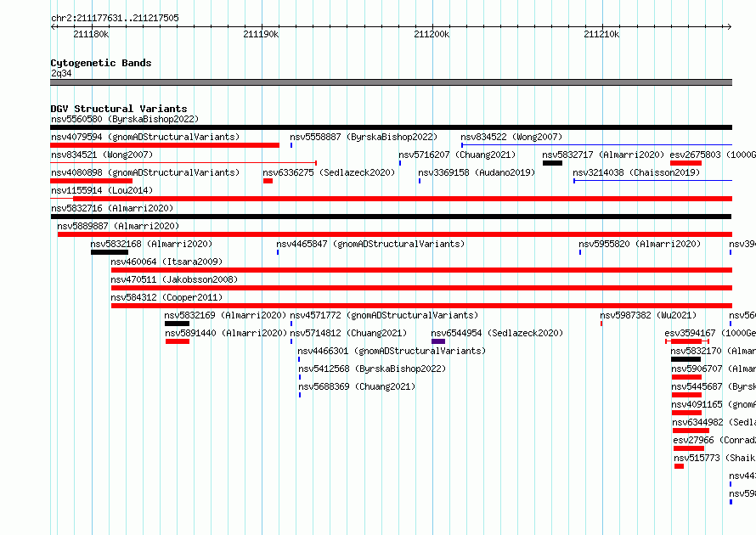Click nsv1155914 (Lou2014) label
The width and height of the screenshot is (756, 535).
pos(102,190)
